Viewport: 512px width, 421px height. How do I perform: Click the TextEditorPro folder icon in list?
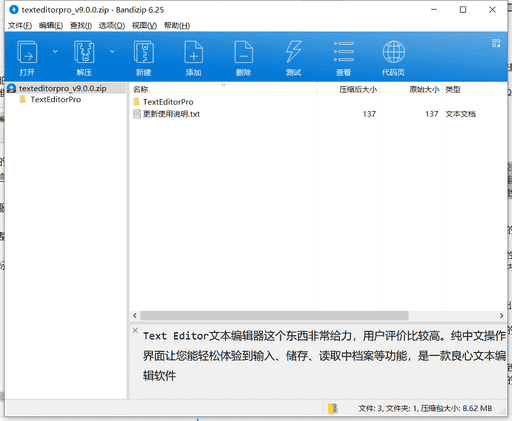(137, 102)
